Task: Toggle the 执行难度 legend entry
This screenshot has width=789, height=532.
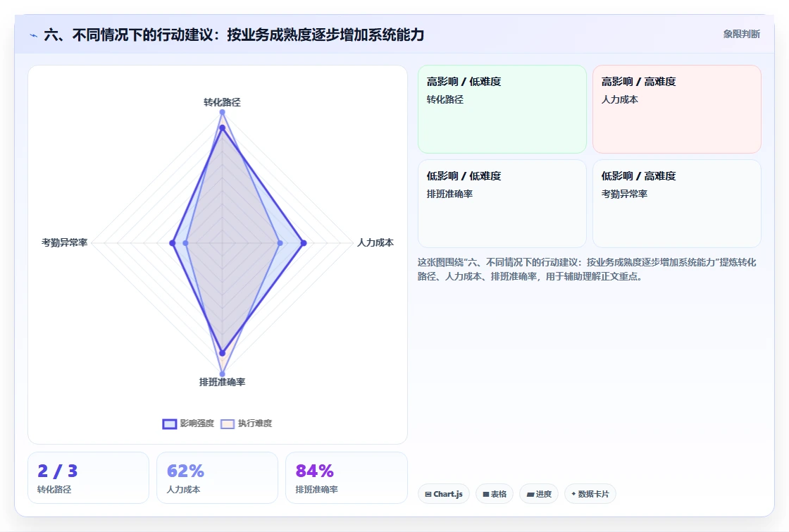Action: [247, 423]
